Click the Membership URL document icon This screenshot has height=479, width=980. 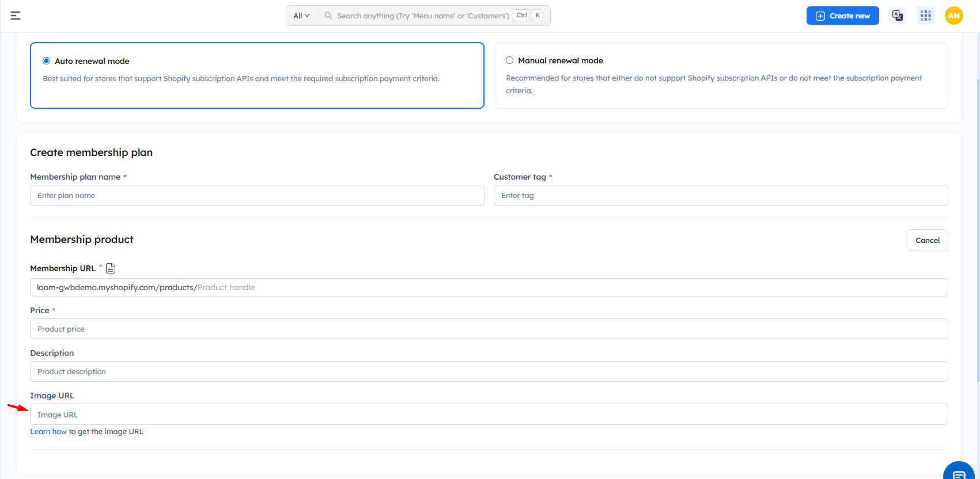111,268
